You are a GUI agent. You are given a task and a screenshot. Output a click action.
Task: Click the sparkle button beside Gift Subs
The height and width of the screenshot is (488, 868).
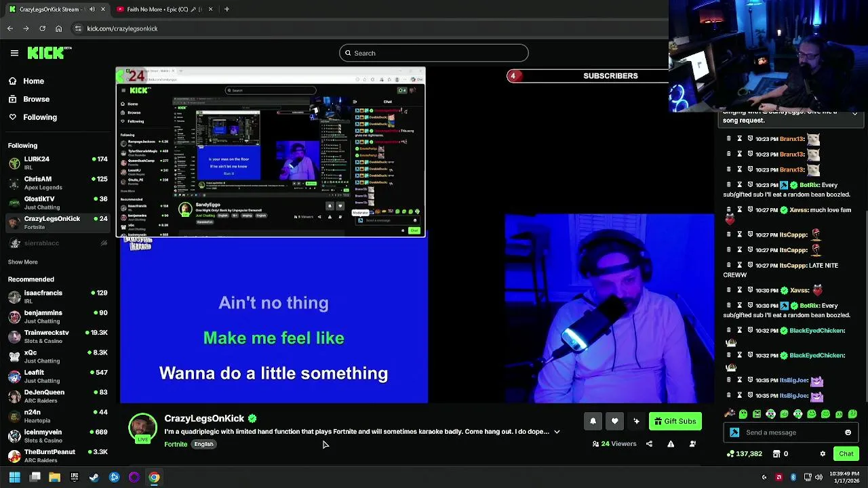636,421
